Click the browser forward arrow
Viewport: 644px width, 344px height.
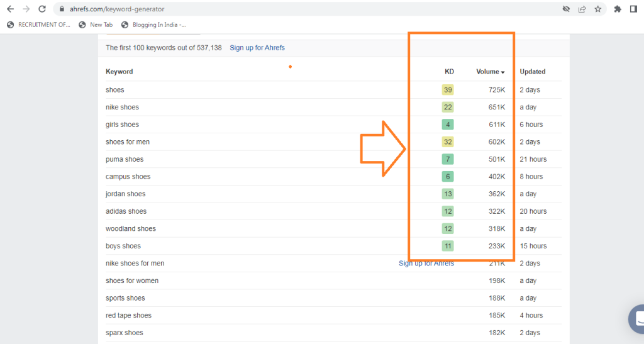(26, 9)
